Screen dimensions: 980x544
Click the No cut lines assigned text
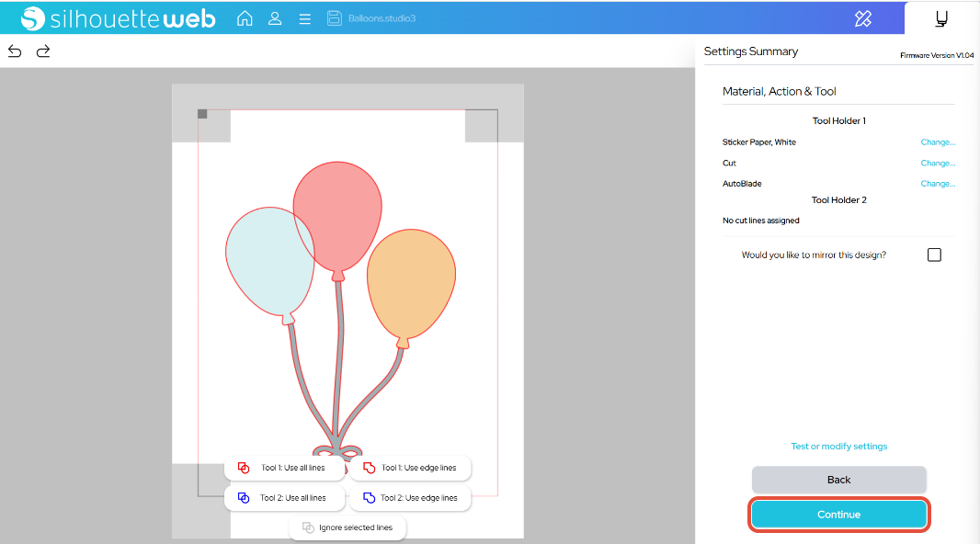tap(760, 221)
